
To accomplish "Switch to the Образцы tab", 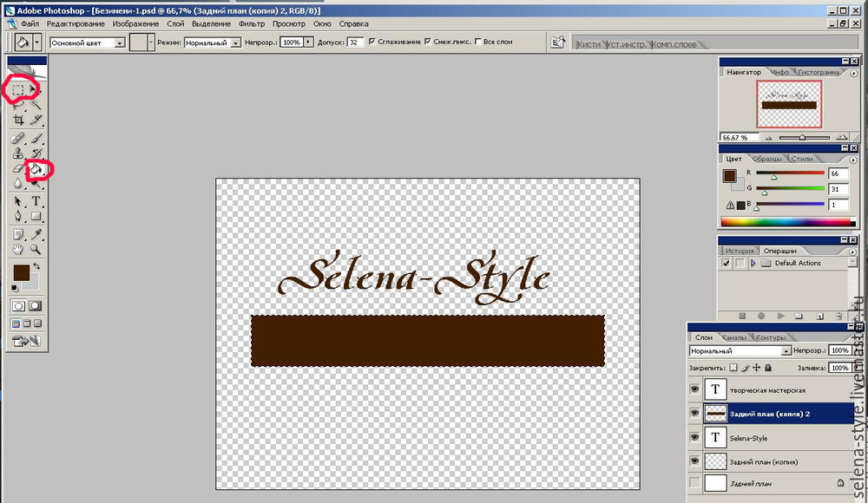I will [766, 159].
